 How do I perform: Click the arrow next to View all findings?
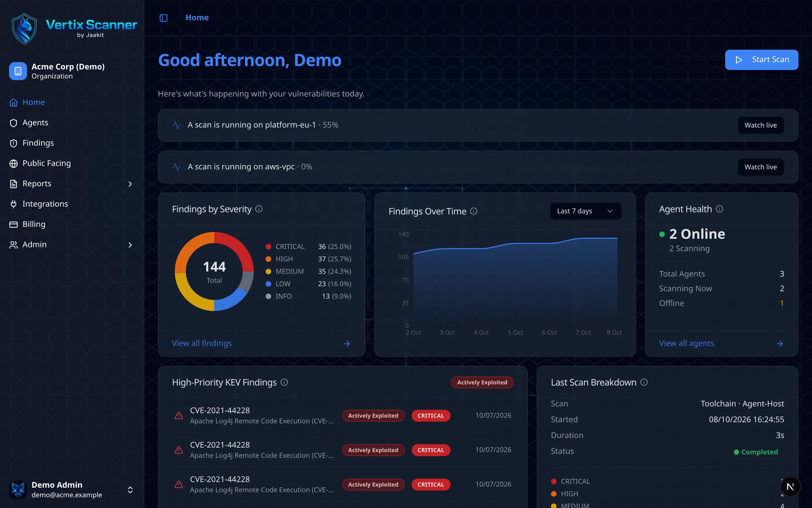coord(347,344)
